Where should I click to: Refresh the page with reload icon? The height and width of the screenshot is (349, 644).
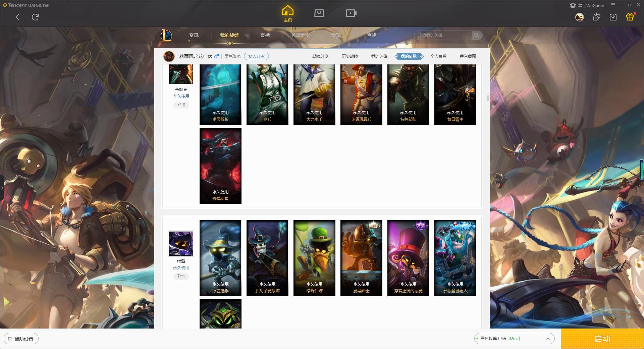click(35, 17)
